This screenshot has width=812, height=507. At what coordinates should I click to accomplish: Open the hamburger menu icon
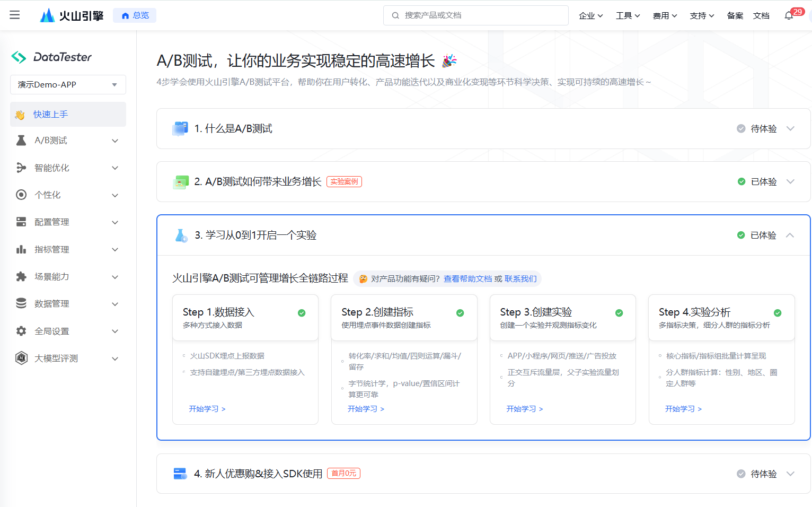click(15, 15)
